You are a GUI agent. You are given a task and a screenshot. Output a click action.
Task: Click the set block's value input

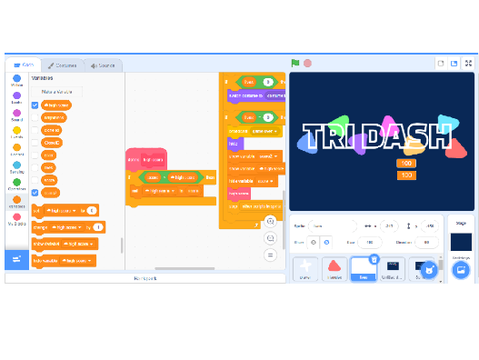point(92,211)
